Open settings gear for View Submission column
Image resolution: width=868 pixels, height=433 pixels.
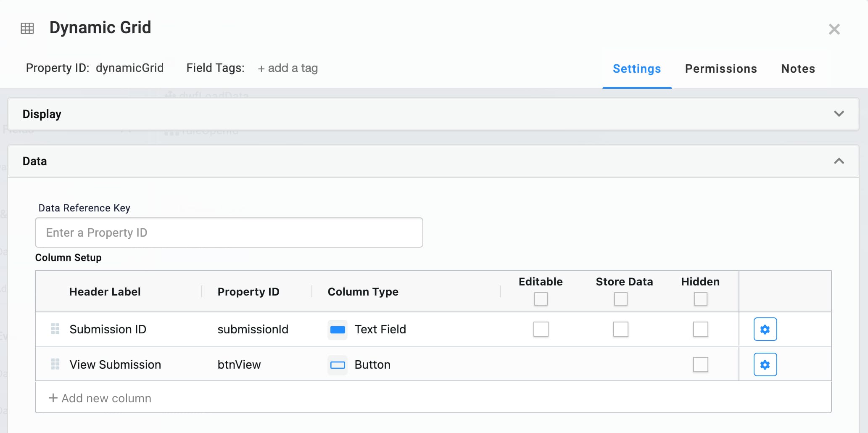[x=765, y=364]
